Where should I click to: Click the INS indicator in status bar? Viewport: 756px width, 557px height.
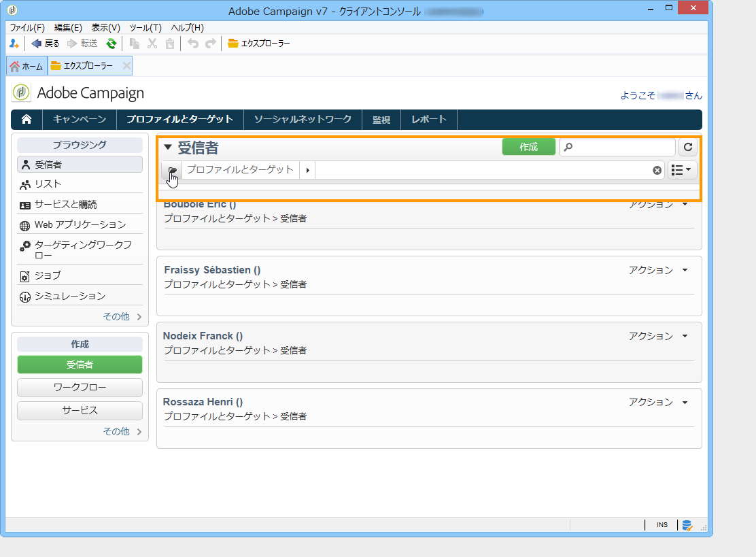[x=662, y=524]
